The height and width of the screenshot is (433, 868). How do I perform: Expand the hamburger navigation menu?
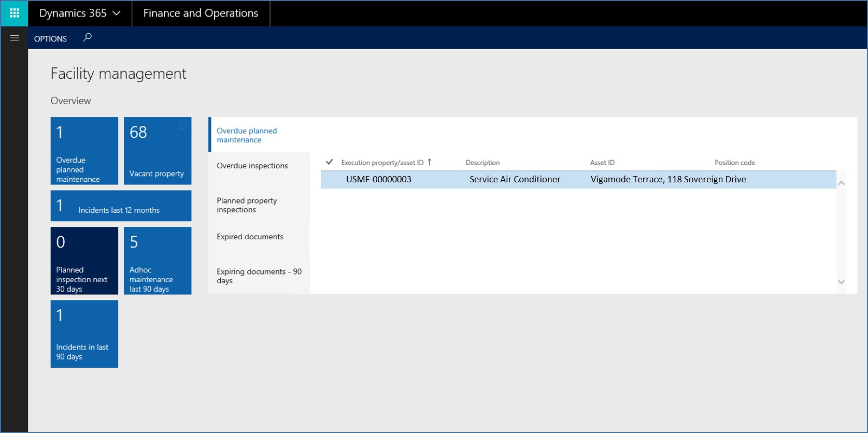(x=14, y=38)
